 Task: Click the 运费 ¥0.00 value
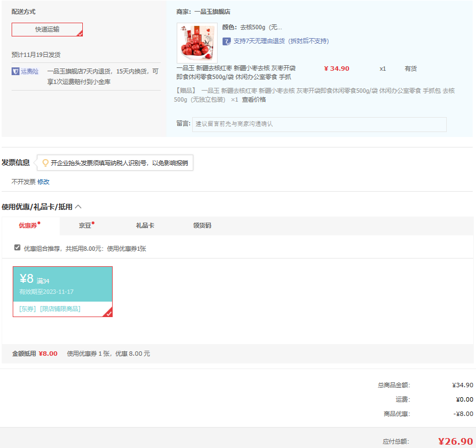point(464,399)
